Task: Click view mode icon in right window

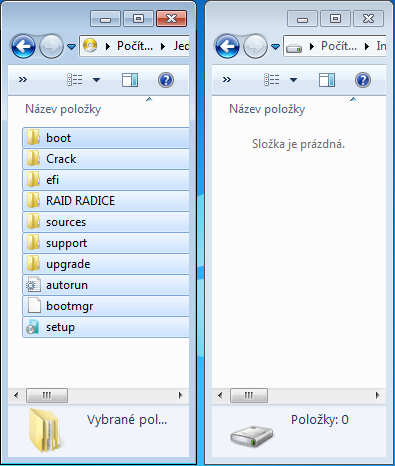Action: click(272, 80)
